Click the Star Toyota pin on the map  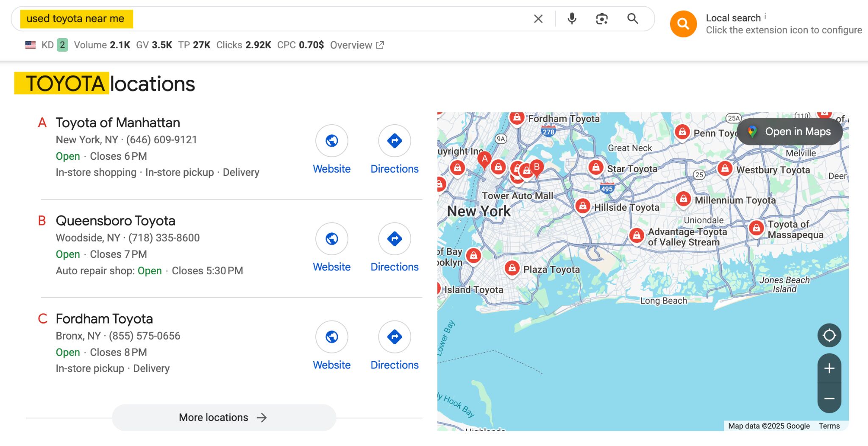[596, 168]
